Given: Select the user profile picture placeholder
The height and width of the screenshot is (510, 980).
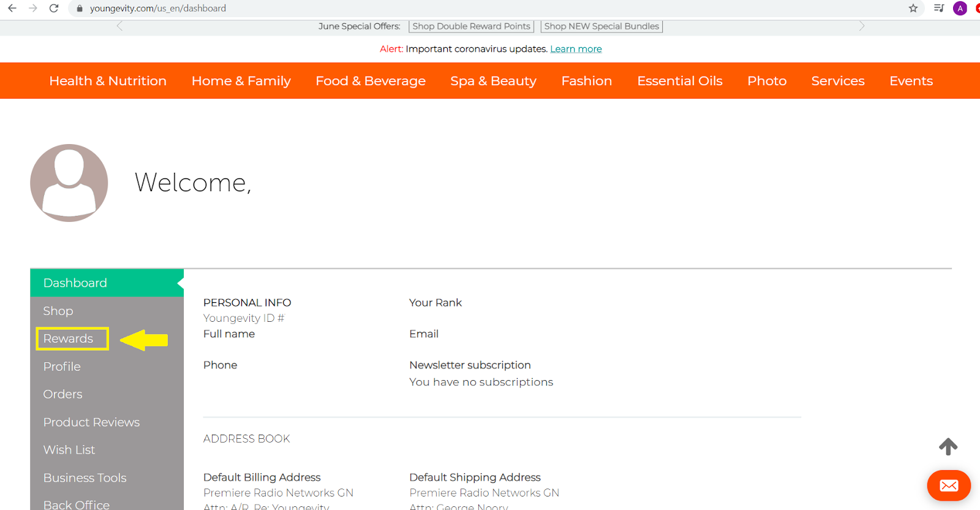Looking at the screenshot, I should (69, 183).
